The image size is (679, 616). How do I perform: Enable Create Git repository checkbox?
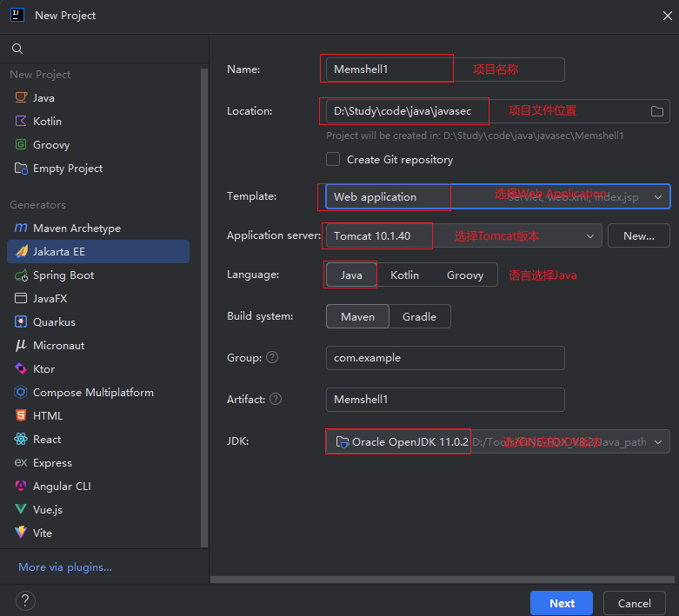[x=333, y=159]
